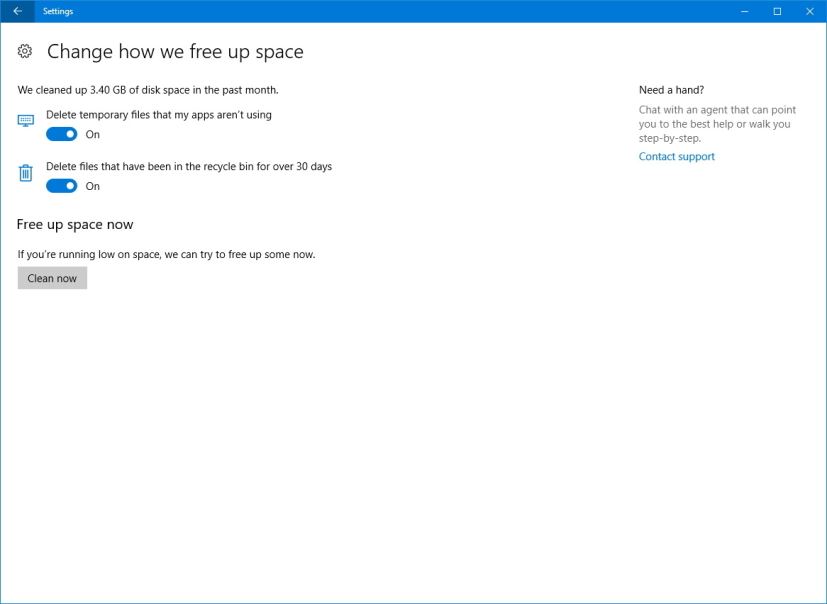Select the Settings label in the title bar
The width and height of the screenshot is (827, 604).
point(58,11)
